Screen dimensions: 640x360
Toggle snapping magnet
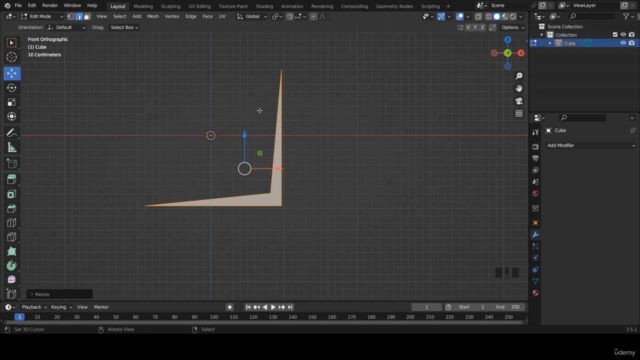point(289,17)
